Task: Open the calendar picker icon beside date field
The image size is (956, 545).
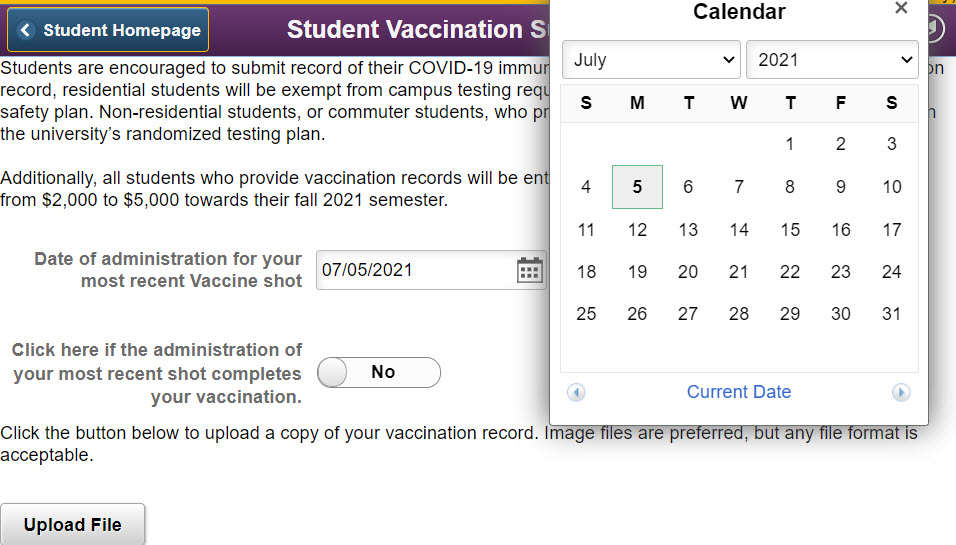Action: coord(530,270)
